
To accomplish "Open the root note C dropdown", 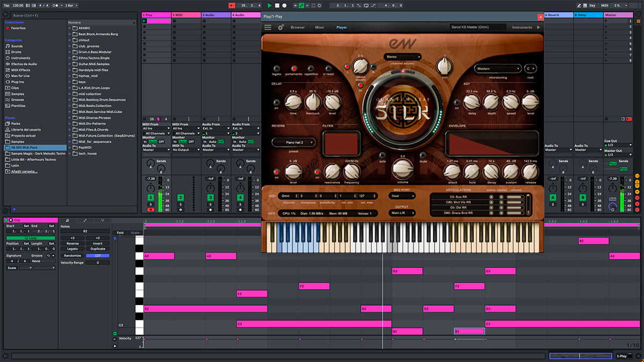I will point(531,69).
